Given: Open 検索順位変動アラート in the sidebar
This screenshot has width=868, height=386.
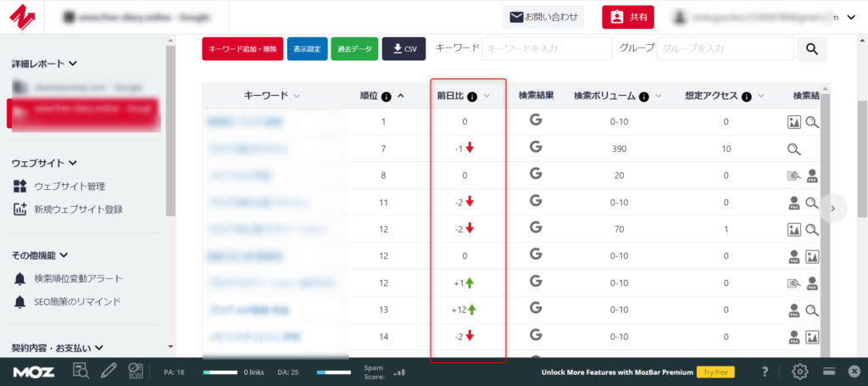Looking at the screenshot, I should 79,278.
